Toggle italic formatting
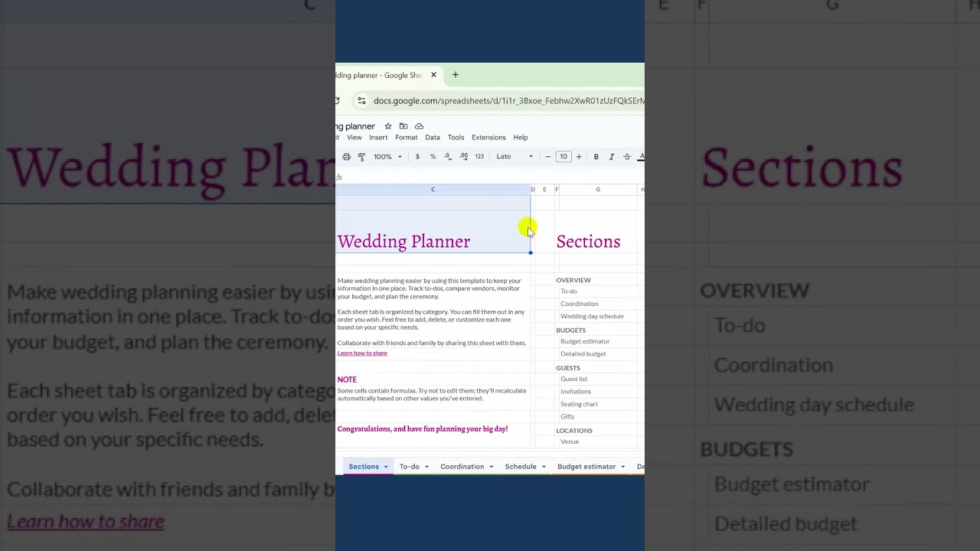Viewport: 980px width, 551px height. point(611,157)
